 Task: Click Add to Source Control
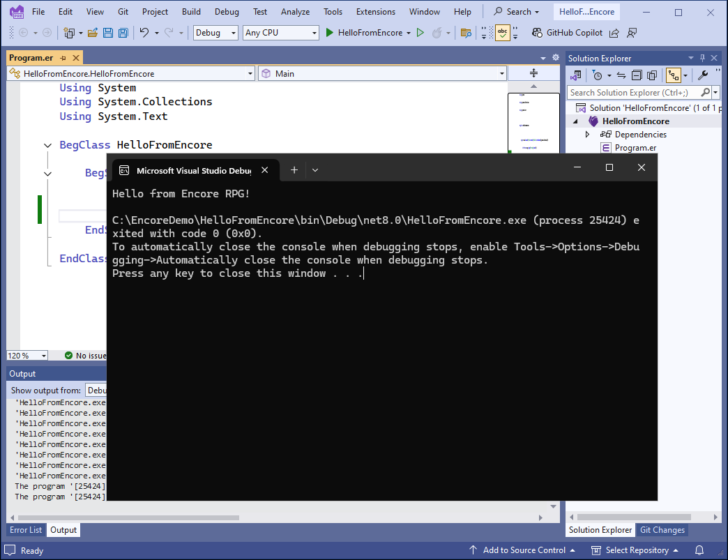click(522, 550)
